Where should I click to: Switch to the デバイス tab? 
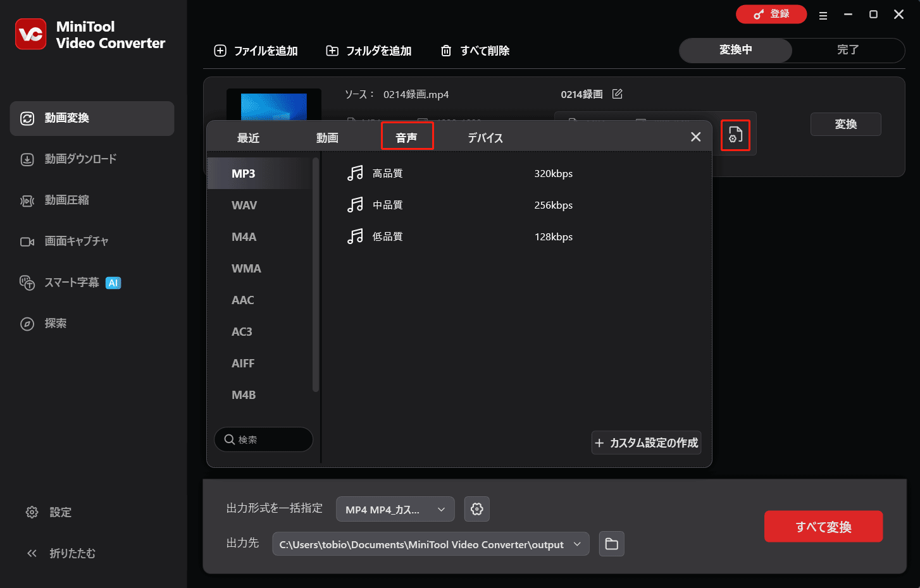click(485, 137)
